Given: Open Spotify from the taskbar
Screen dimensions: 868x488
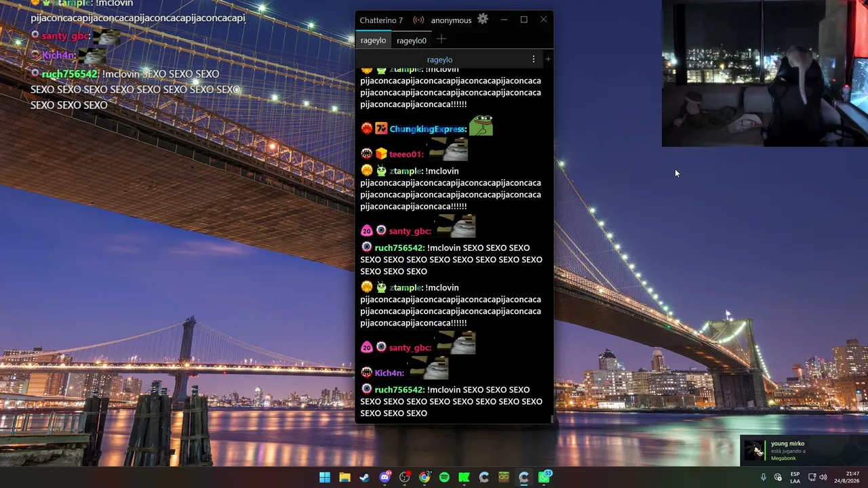Looking at the screenshot, I should [444, 477].
